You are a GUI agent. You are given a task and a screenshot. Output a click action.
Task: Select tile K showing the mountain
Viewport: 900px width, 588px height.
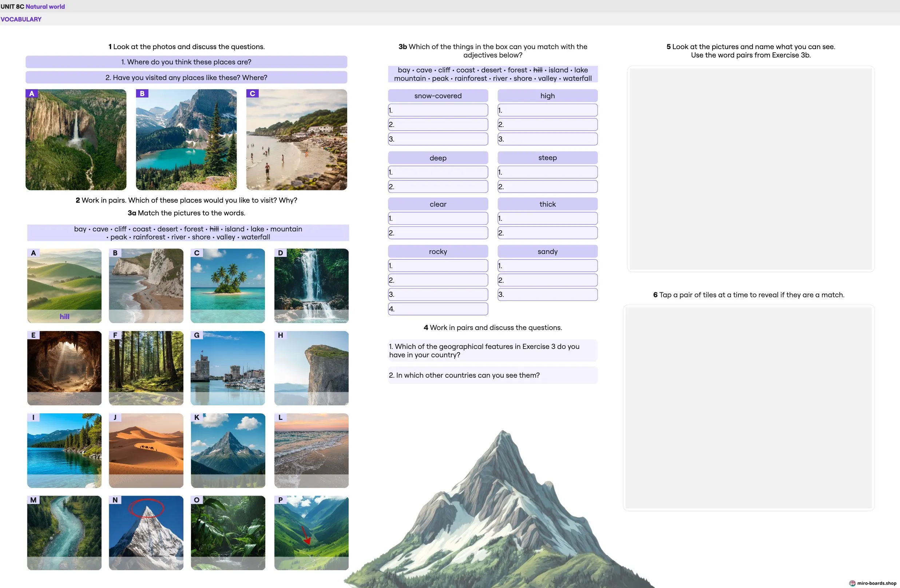point(228,450)
